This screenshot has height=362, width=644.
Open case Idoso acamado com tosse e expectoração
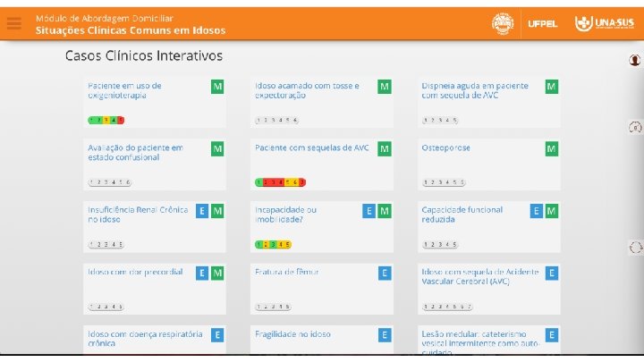(307, 90)
